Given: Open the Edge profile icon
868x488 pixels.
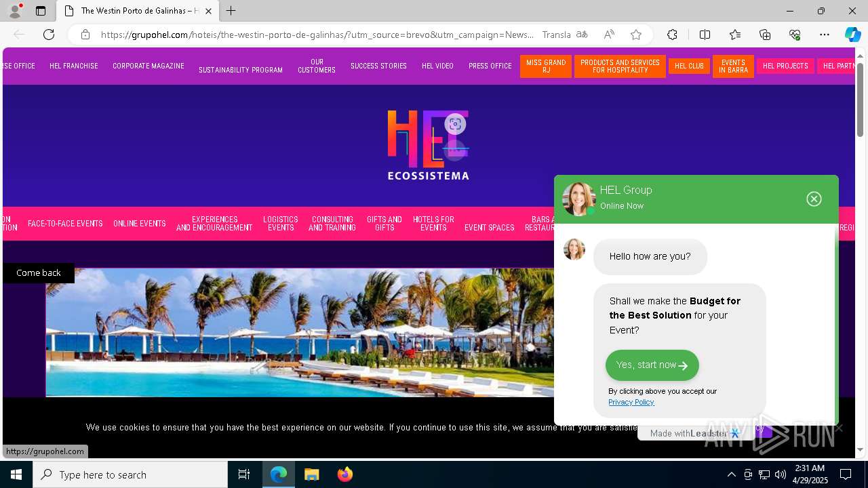Looking at the screenshot, I should [x=15, y=11].
